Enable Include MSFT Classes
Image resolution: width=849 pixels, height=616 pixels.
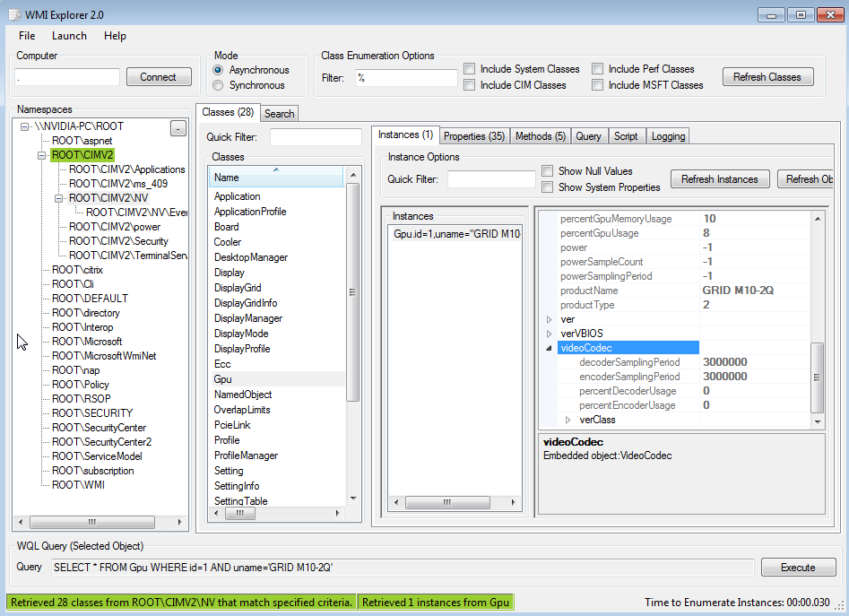click(597, 84)
